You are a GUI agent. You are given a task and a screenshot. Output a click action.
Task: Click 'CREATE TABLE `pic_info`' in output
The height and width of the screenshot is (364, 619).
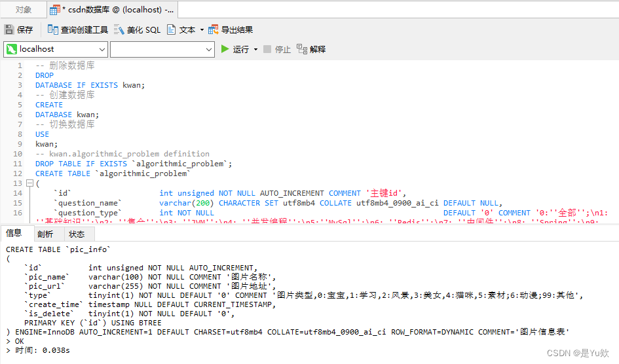[x=58, y=249]
